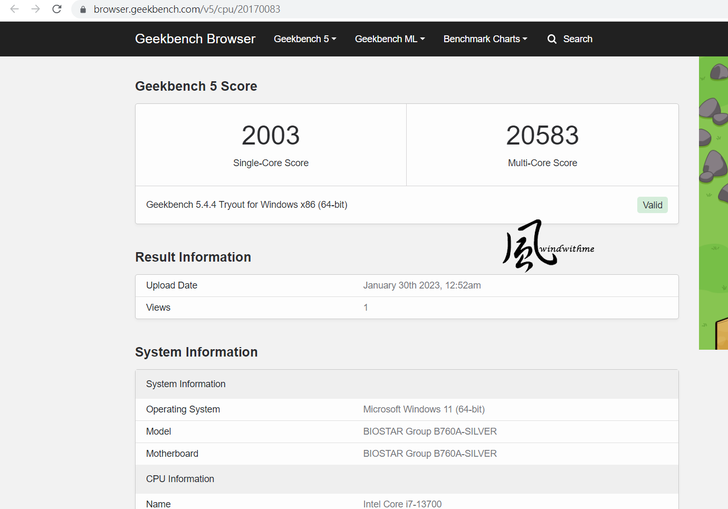Click the game advertisement on the right
Image resolution: width=728 pixels, height=509 pixels.
point(713,200)
